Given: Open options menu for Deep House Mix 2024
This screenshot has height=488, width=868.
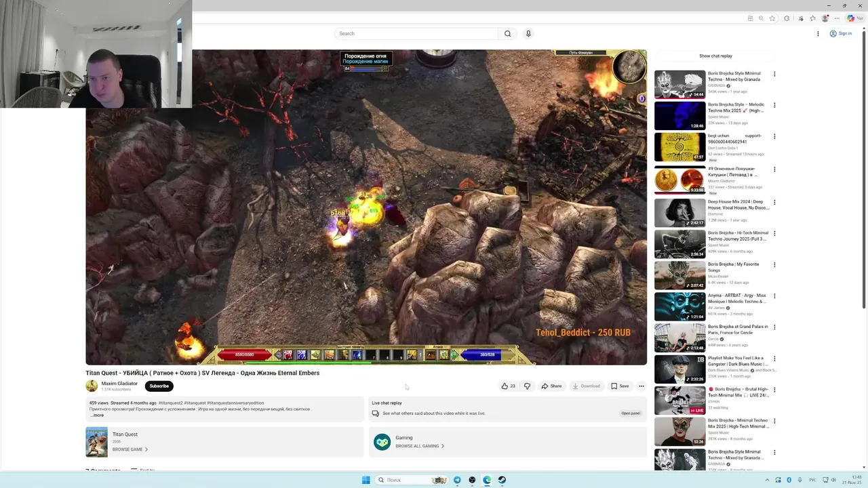Looking at the screenshot, I should pos(774,202).
